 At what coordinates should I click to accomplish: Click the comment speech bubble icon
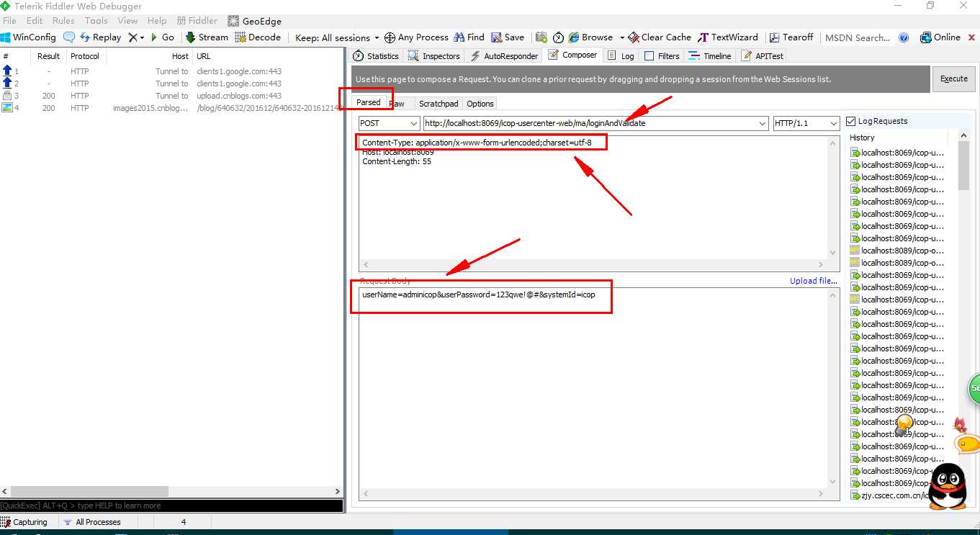click(69, 37)
